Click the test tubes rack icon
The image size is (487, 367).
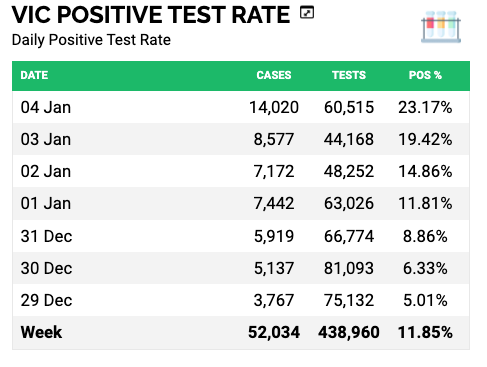coord(441,27)
